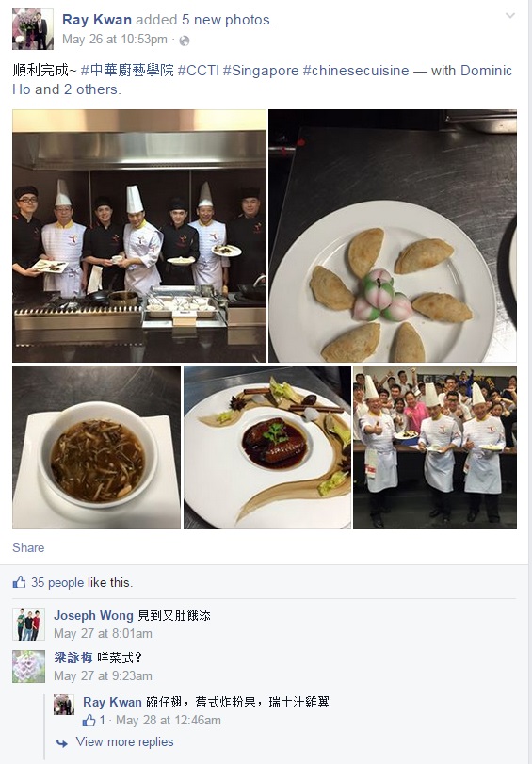Open the #中華廚藝學院 hashtag
The width and height of the screenshot is (532, 764).
coord(127,71)
